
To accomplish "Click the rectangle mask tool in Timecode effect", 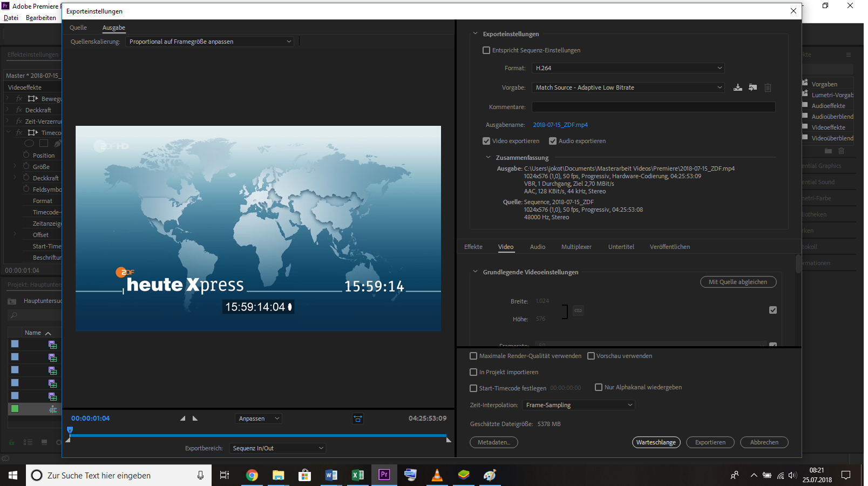I will tap(44, 144).
